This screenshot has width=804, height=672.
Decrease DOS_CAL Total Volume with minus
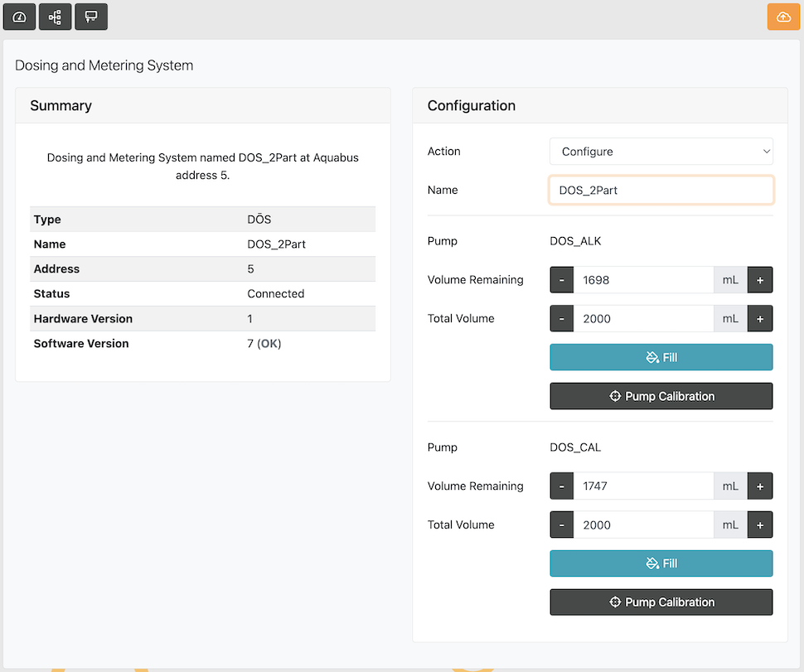(x=562, y=525)
